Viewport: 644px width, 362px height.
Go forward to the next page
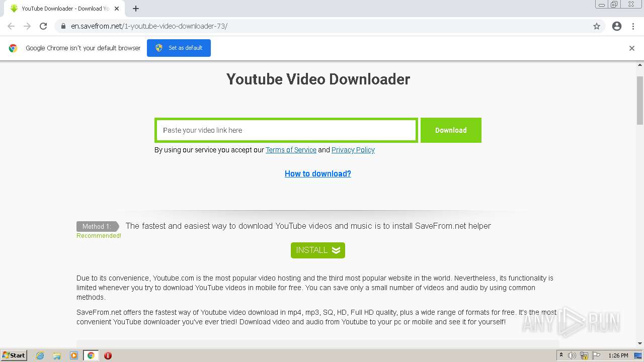(x=27, y=26)
